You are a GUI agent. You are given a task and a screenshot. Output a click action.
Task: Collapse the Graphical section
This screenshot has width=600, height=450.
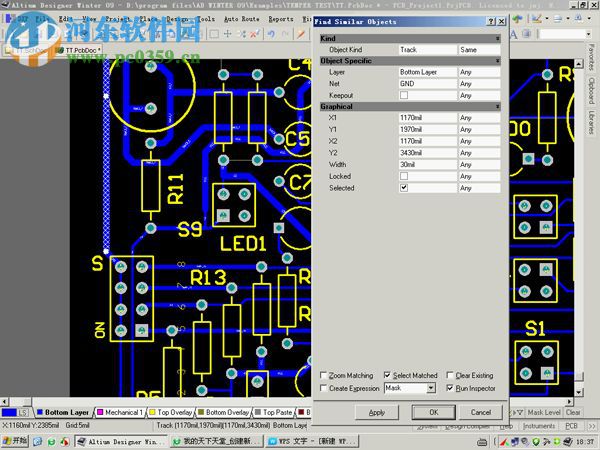tap(497, 106)
